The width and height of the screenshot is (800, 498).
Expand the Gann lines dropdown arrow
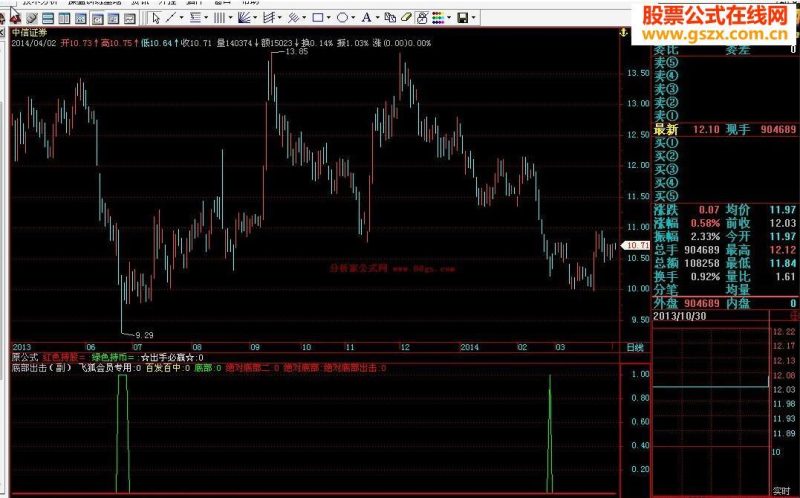pyautogui.click(x=280, y=18)
